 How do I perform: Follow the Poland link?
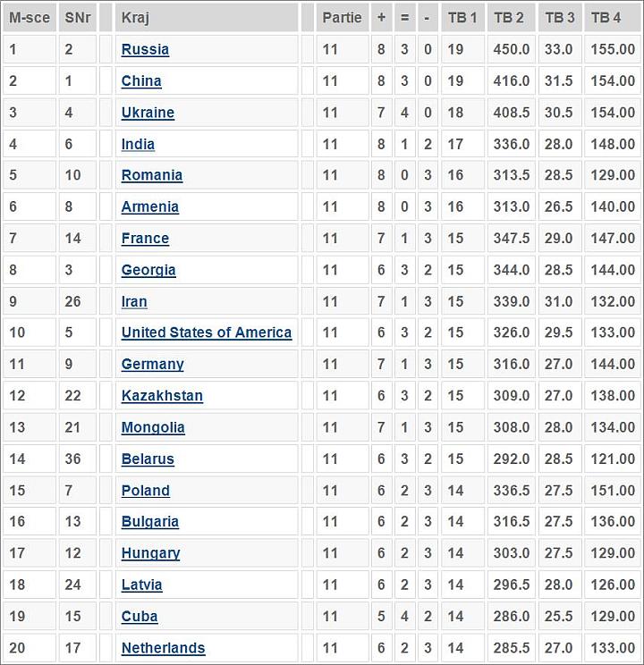point(146,491)
